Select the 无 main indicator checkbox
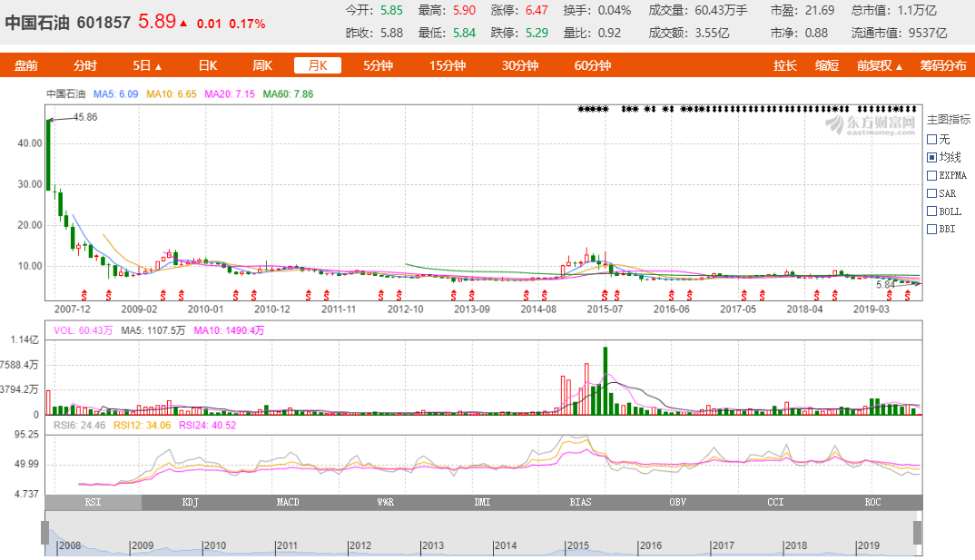Image resolution: width=975 pixels, height=560 pixels. [x=931, y=139]
